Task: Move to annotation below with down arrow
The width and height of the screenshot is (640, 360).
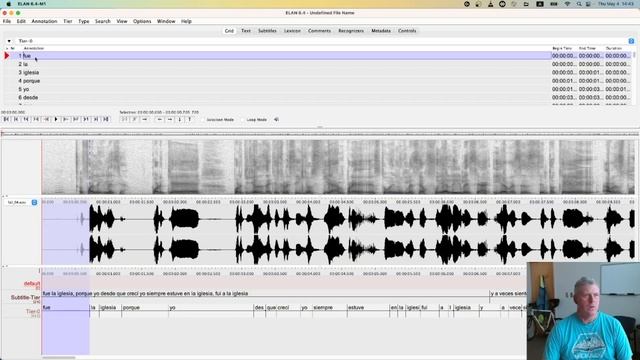Action: click(180, 119)
